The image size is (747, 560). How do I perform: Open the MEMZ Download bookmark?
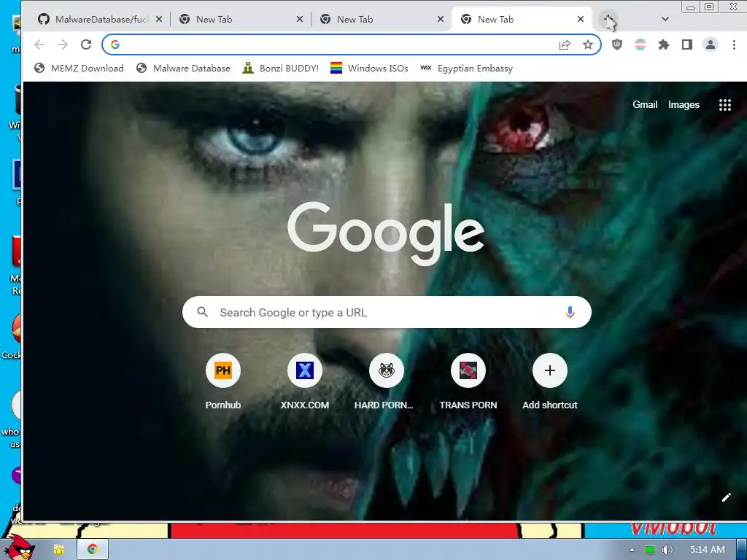coord(79,68)
